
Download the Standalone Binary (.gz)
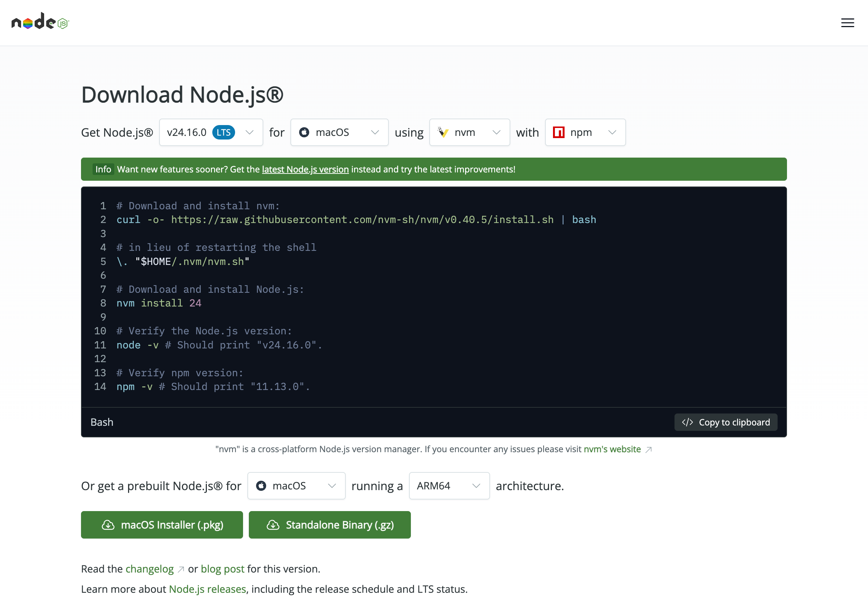point(329,525)
